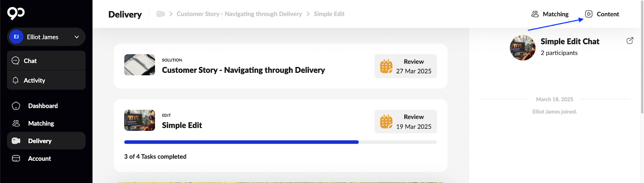The width and height of the screenshot is (644, 183).
Task: Switch to the Matching tab in the header
Action: tap(550, 14)
